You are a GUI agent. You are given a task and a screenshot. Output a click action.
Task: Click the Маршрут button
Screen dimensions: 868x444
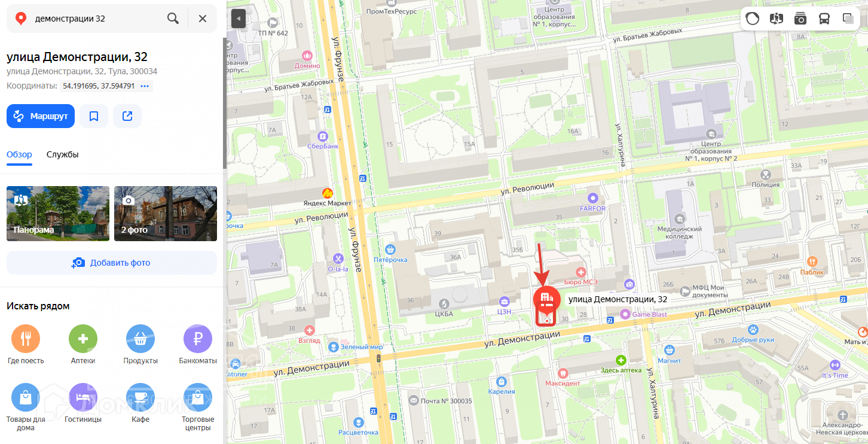point(41,116)
